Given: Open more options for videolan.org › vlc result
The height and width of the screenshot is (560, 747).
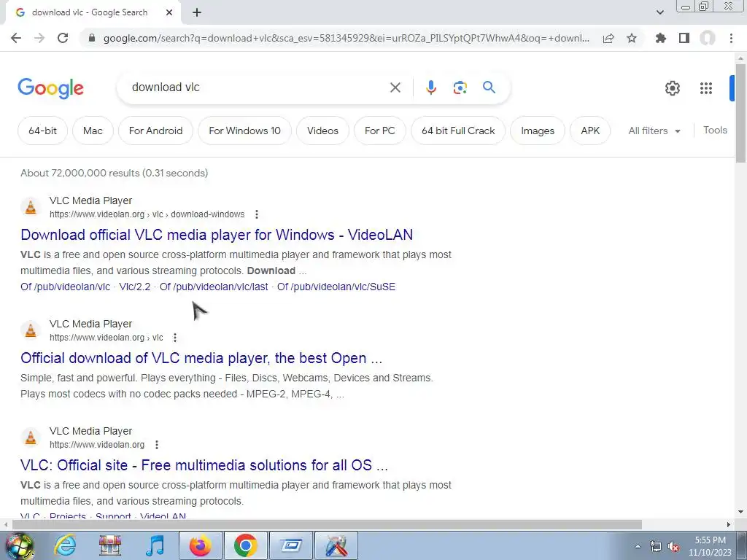Looking at the screenshot, I should [175, 338].
